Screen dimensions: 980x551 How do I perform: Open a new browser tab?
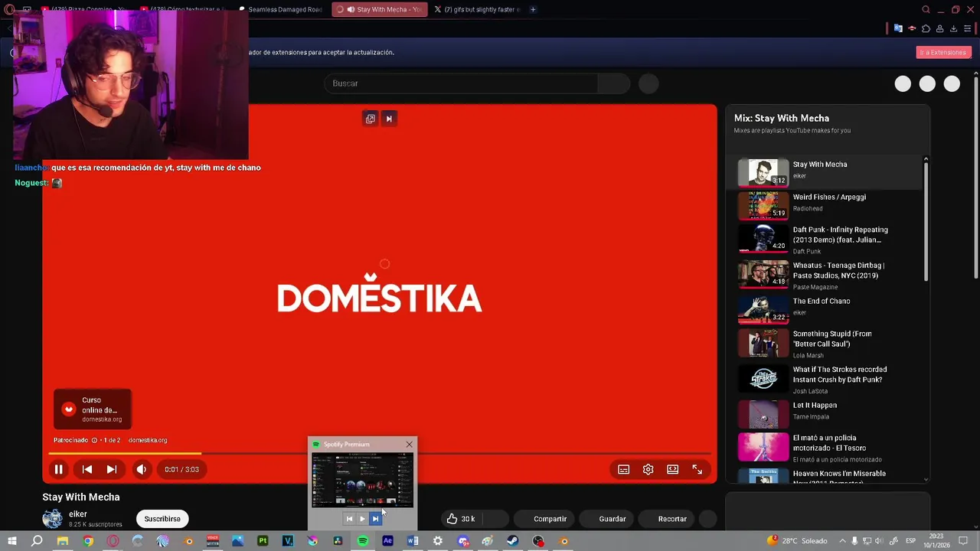533,9
